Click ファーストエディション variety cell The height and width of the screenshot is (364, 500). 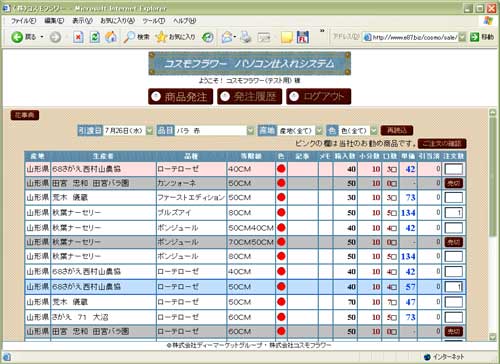pyautogui.click(x=191, y=197)
